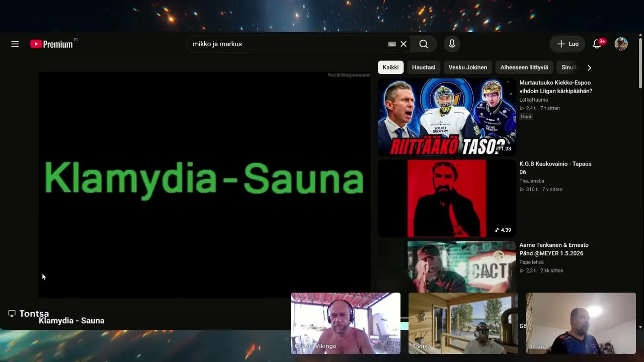Visit the Pepe lehvä channel
The image size is (644, 362).
coord(531,262)
